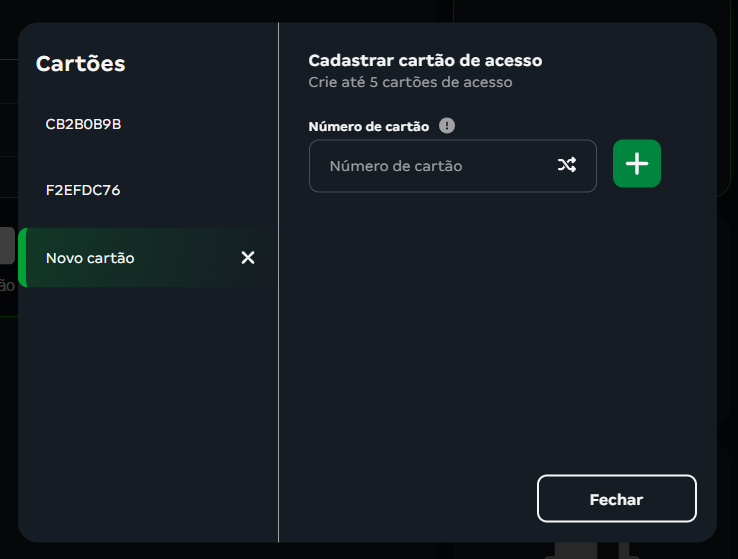Click the Fechar button
738x559 pixels.
(x=616, y=499)
